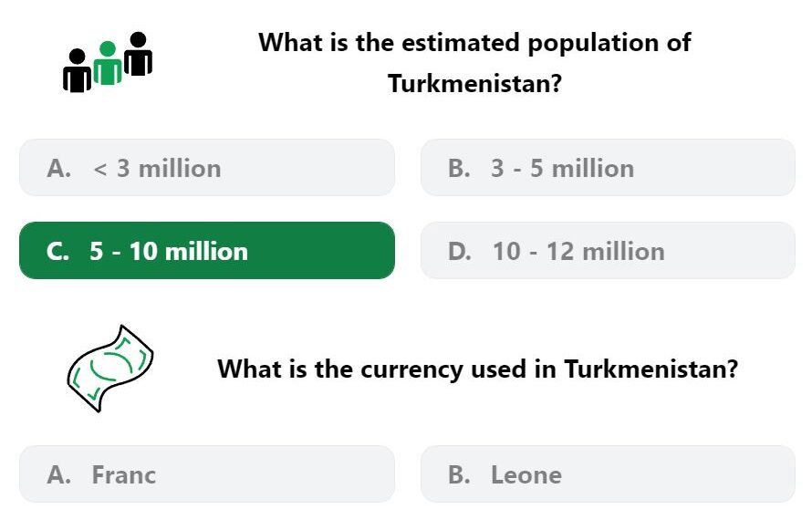
Task: Click the "A." letter beside < 3 million
Action: [x=58, y=169]
